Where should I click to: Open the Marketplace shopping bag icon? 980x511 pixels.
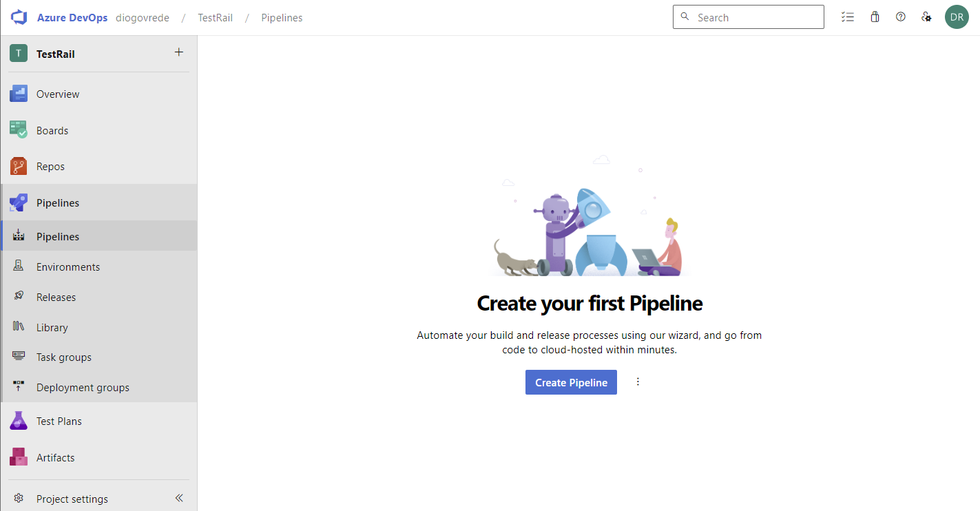click(875, 17)
